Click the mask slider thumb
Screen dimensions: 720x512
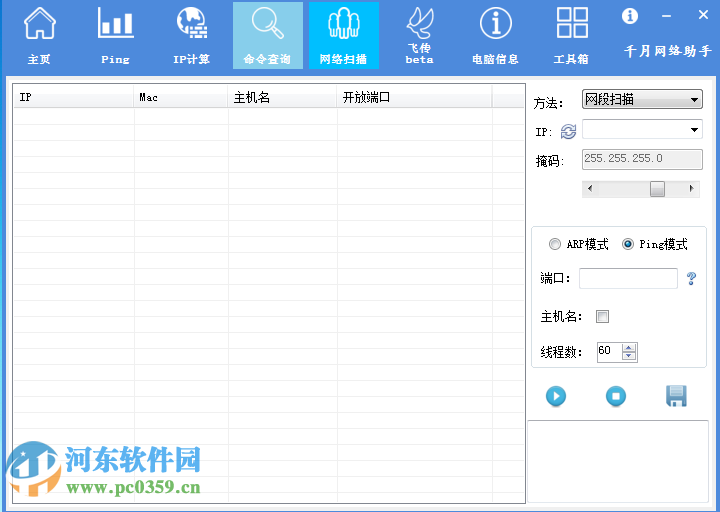click(657, 189)
